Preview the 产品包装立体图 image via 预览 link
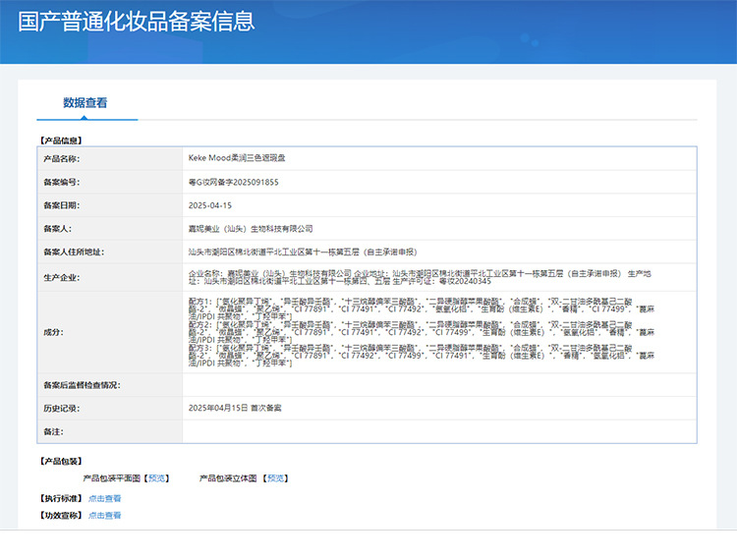Image resolution: width=737 pixels, height=560 pixels. (275, 478)
